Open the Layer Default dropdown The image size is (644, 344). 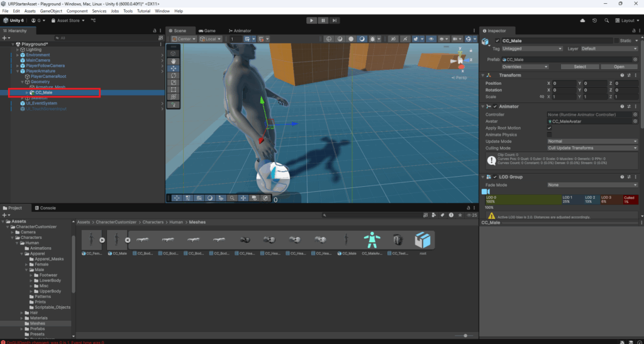coord(609,48)
